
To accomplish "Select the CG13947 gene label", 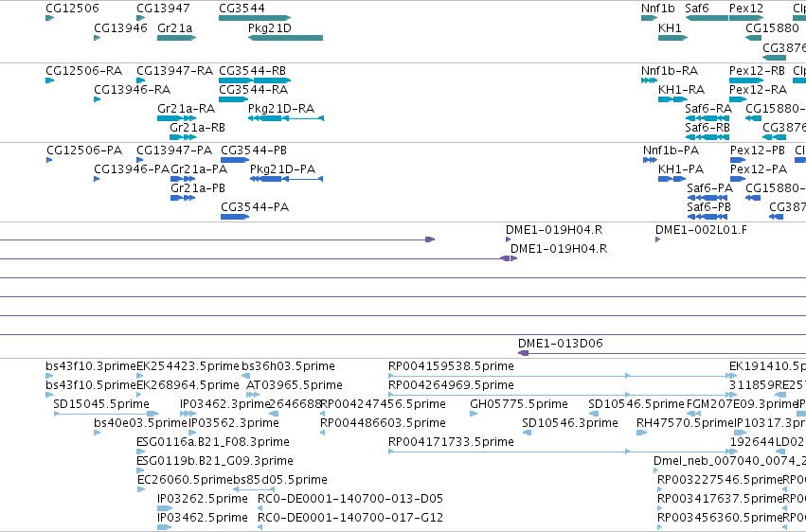I will (163, 9).
